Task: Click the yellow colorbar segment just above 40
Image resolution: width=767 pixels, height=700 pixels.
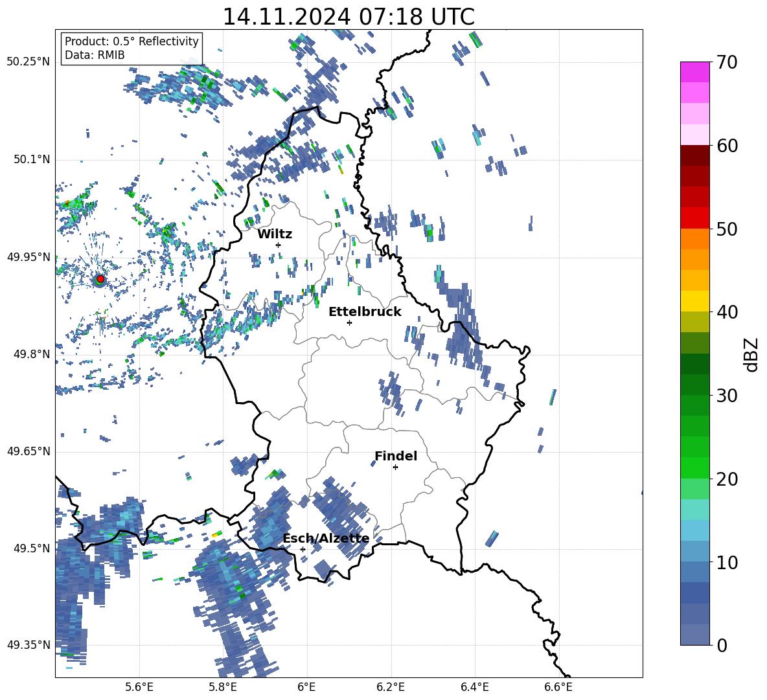Action: pos(694,301)
